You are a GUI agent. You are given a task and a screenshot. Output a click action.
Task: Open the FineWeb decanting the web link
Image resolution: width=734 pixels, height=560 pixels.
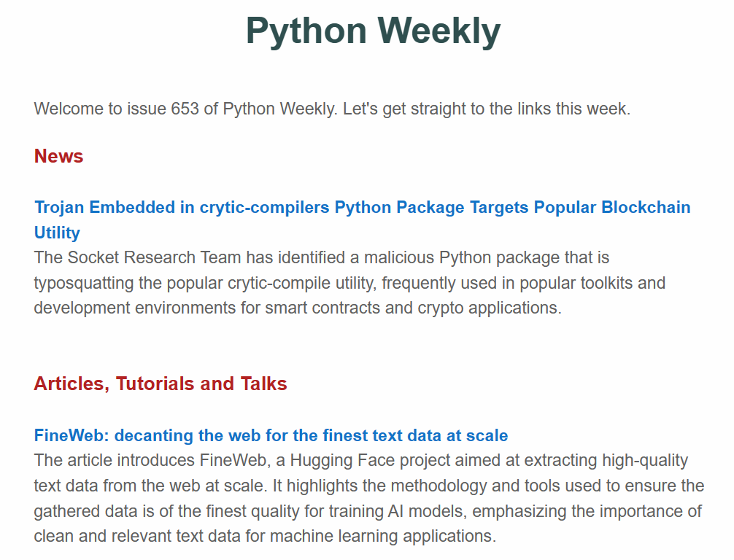[x=271, y=436]
